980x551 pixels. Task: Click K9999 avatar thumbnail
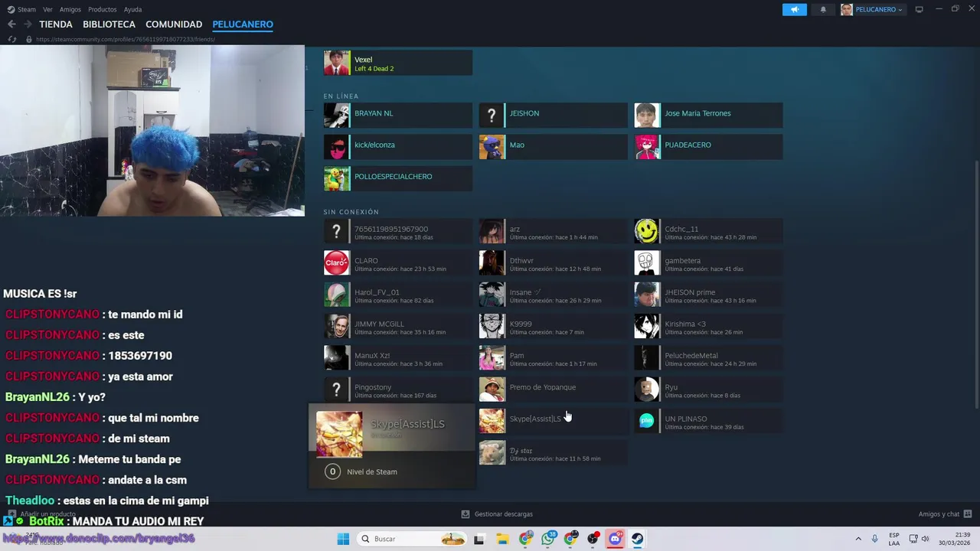492,326
